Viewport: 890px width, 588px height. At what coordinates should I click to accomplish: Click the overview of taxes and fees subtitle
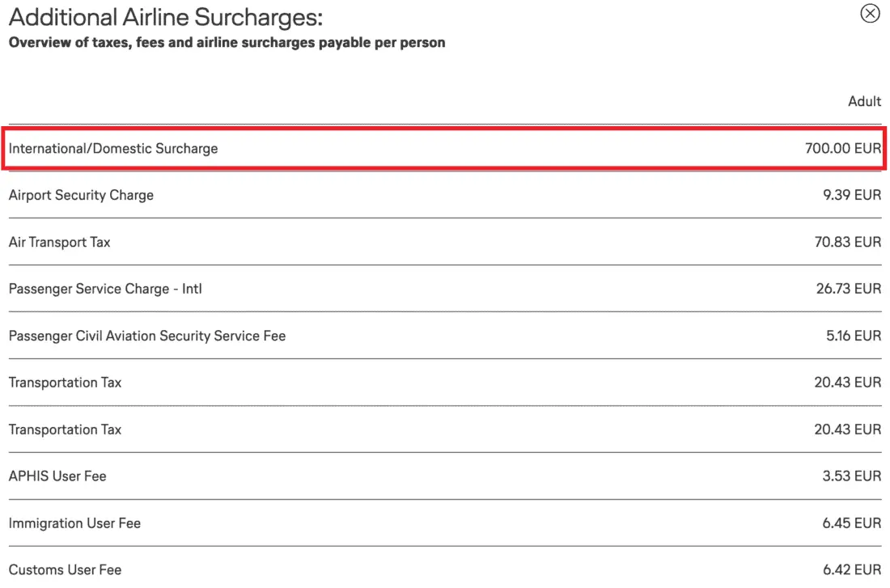[x=227, y=42]
